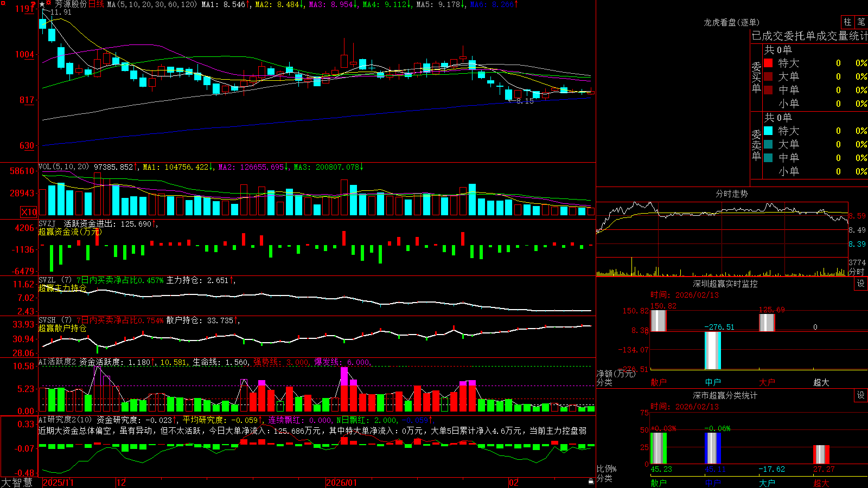Click the 大户 125.69 bar
Screen dimensions: 868x488
767,323
